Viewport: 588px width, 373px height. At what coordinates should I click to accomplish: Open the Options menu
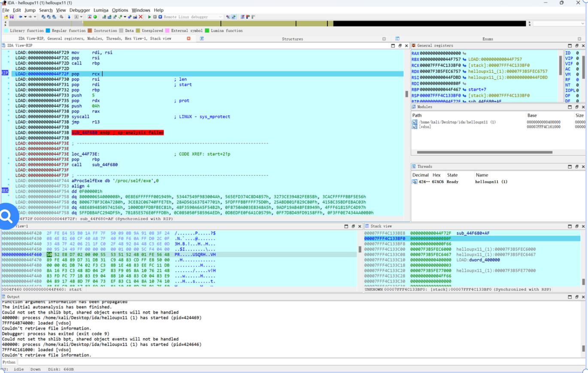[x=120, y=10]
